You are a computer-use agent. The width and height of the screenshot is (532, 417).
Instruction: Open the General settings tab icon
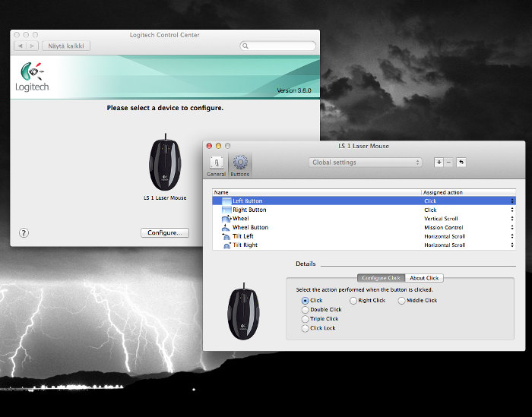click(x=216, y=163)
